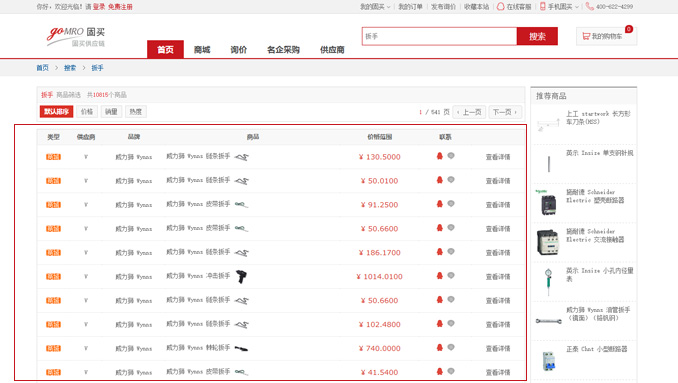Click the gray chat bubble in ¥1014.0100 row

click(451, 275)
